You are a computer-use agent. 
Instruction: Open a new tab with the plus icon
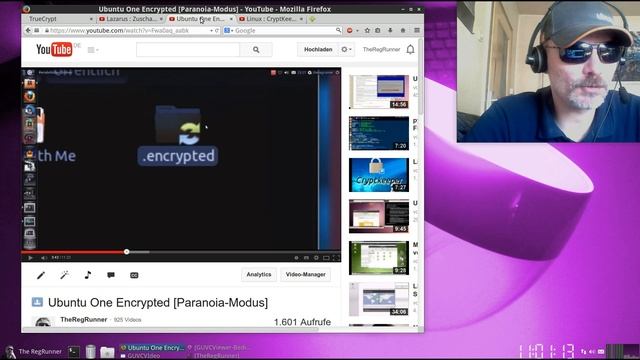[x=312, y=19]
